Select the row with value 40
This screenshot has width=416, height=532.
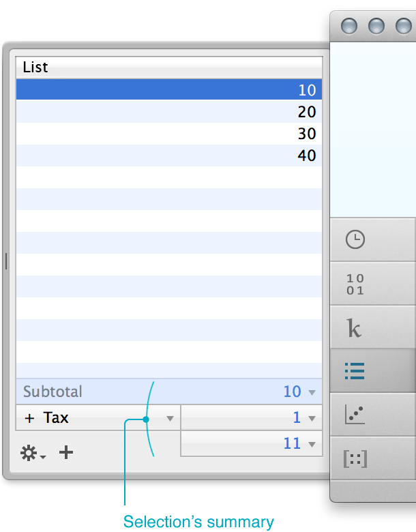coord(169,156)
